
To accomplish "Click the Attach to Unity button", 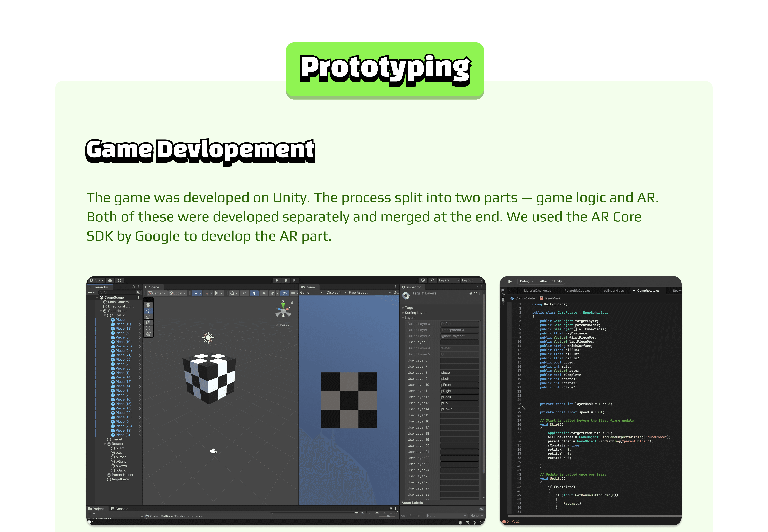I will [551, 281].
